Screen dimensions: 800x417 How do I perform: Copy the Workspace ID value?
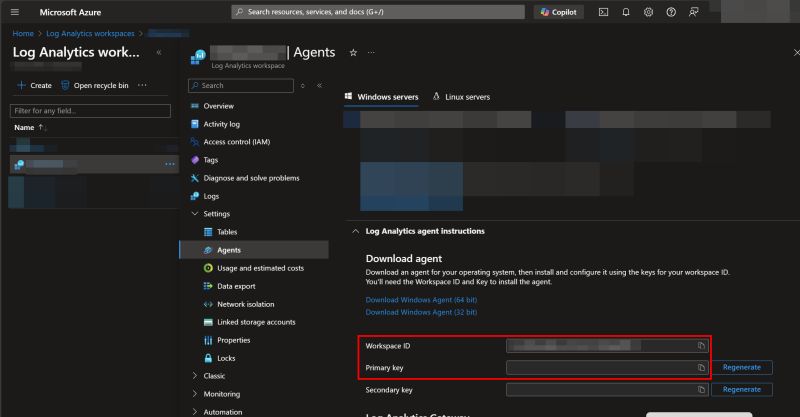(x=701, y=346)
